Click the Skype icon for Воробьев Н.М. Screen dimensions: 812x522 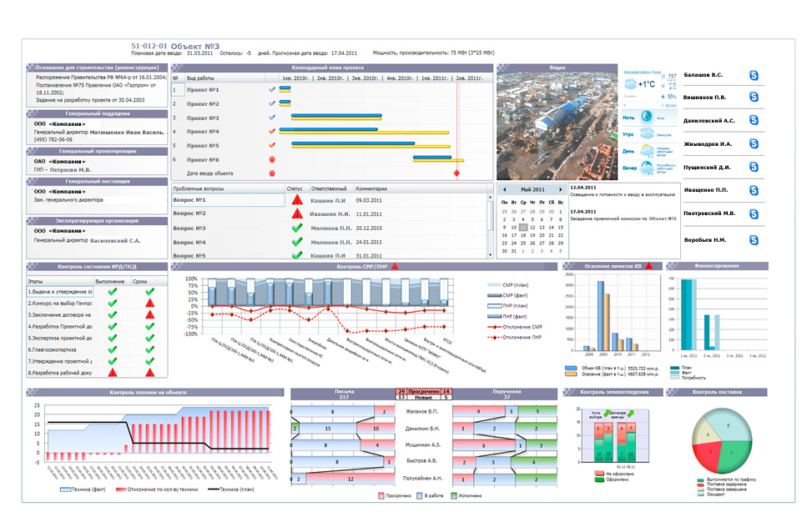(754, 240)
